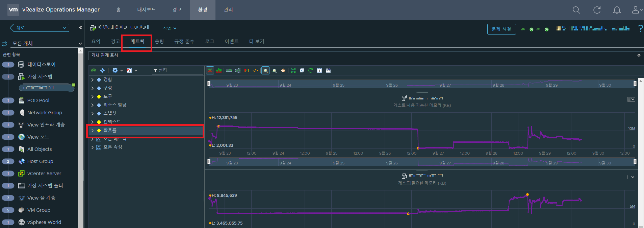Screen dimensions: 644x228
Task: Open the 경고 top menu
Action: point(177,10)
